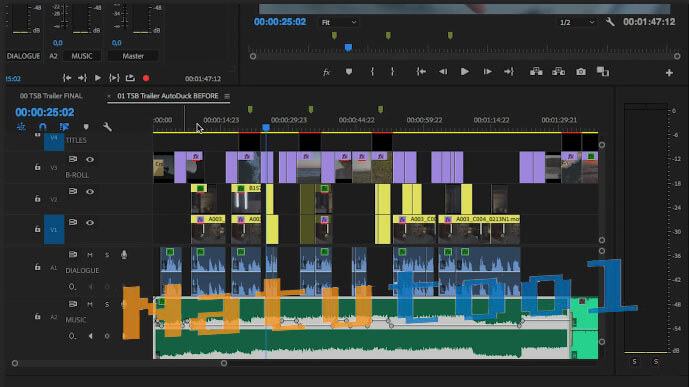Solo the MUSIC A2 track

pos(107,304)
